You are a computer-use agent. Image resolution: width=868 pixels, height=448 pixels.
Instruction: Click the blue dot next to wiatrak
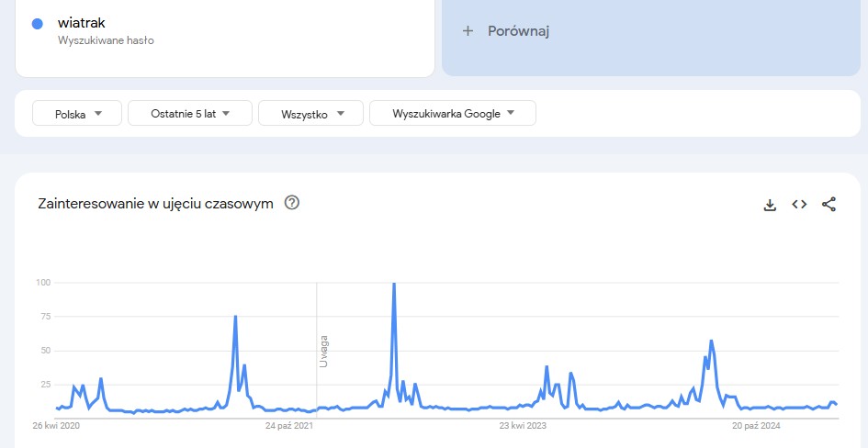pyautogui.click(x=38, y=24)
